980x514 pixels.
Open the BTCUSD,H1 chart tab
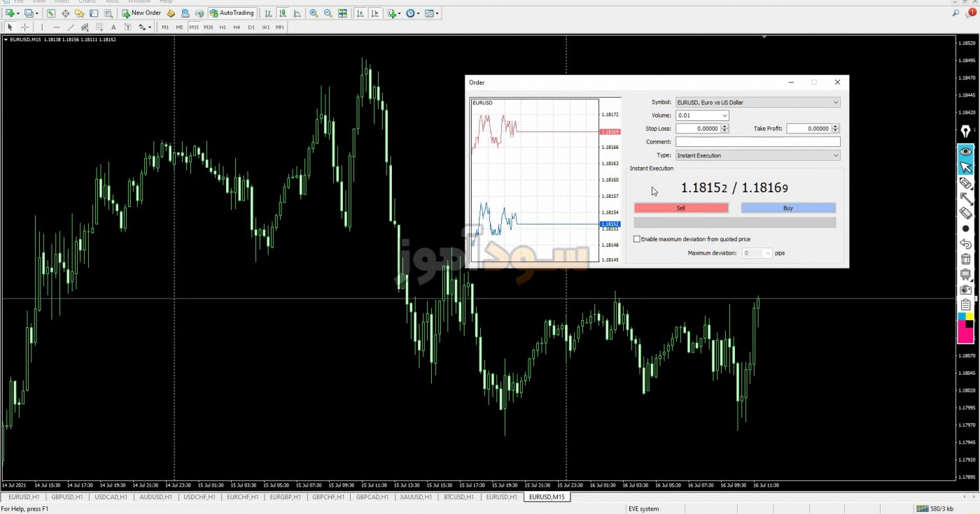coord(458,497)
